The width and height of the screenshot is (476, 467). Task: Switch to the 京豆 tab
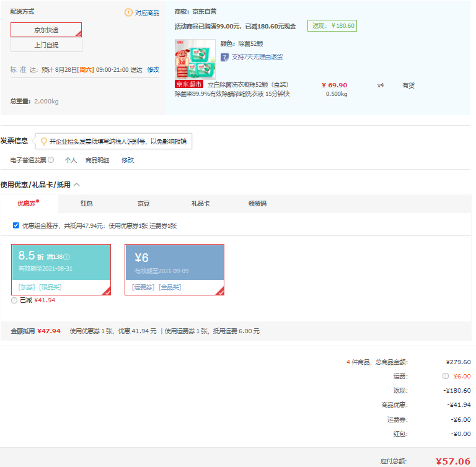coord(144,203)
